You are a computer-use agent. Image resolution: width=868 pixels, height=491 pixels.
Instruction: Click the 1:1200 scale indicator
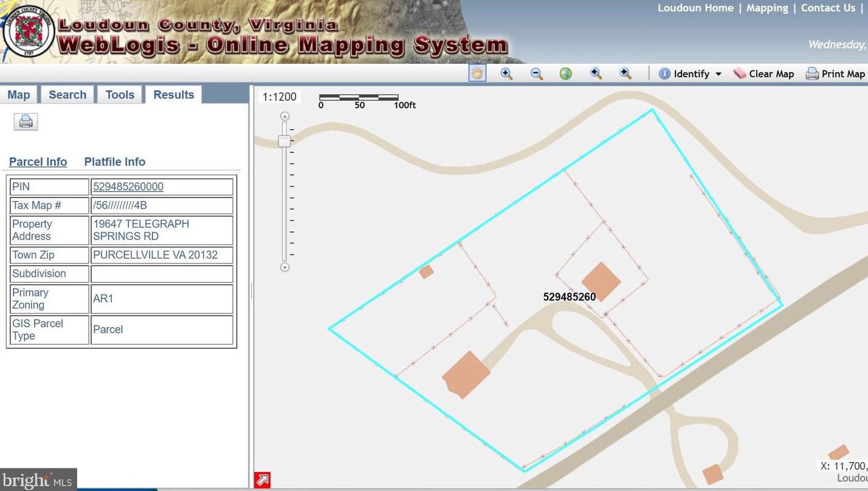[x=280, y=97]
